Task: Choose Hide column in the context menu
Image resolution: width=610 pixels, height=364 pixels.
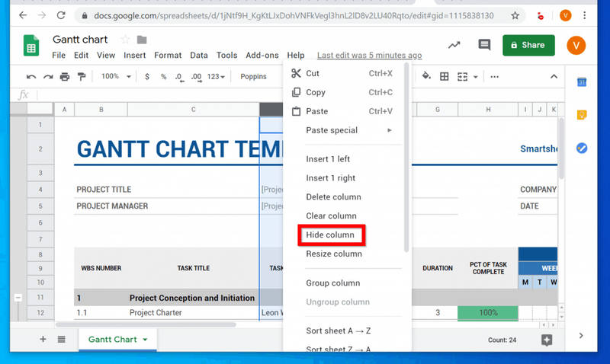Action: tap(330, 235)
